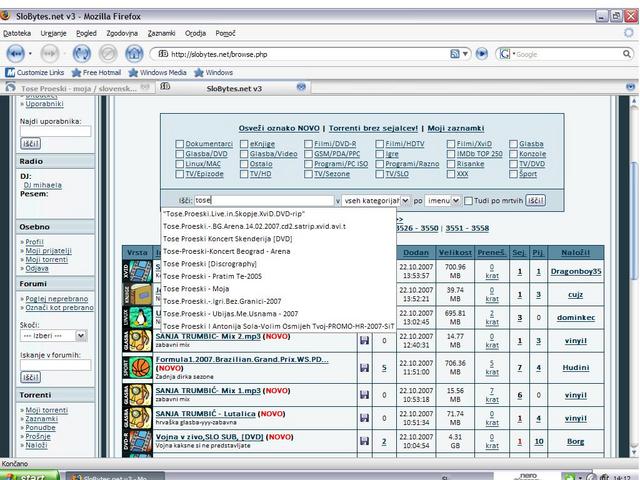This screenshot has width=640, height=480.
Task: Open the Windows Media bookmark
Action: pos(158,73)
